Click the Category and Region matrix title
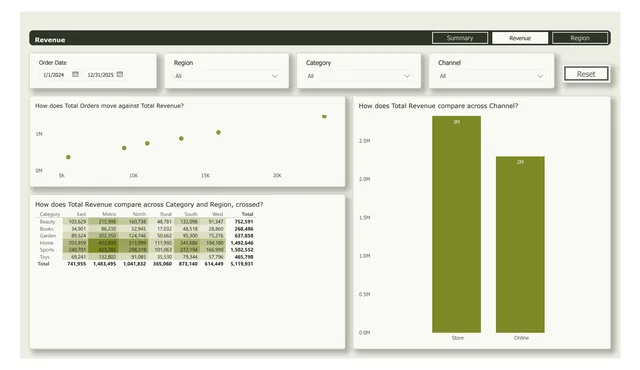 [149, 204]
